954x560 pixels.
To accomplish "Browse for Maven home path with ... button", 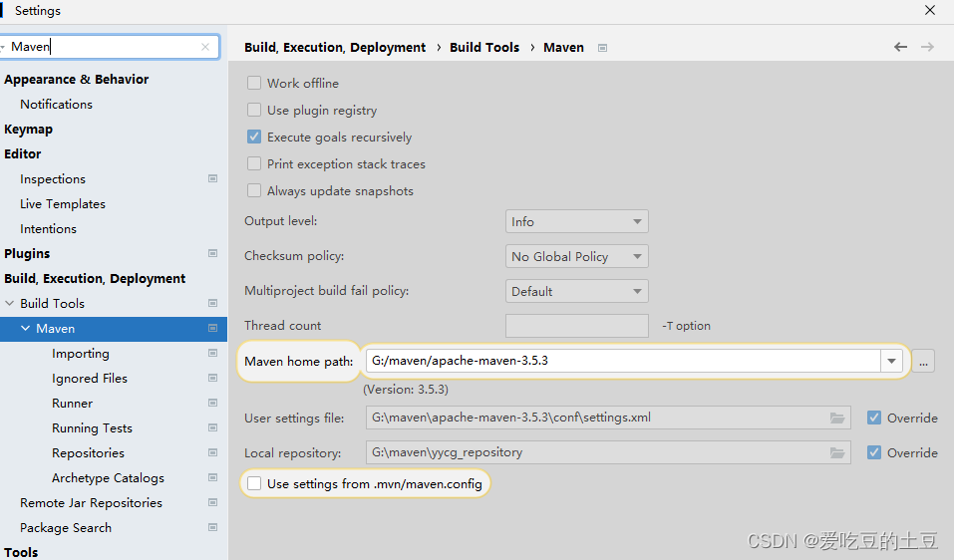I will [x=923, y=361].
